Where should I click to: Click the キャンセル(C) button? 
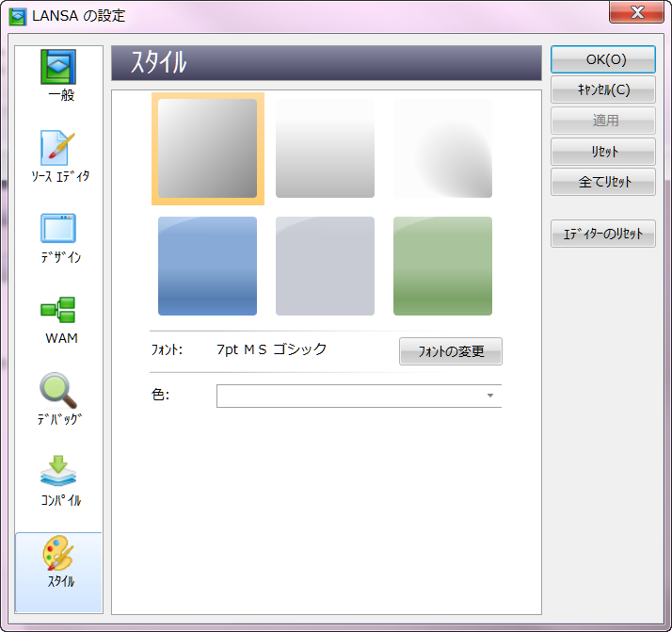click(603, 89)
